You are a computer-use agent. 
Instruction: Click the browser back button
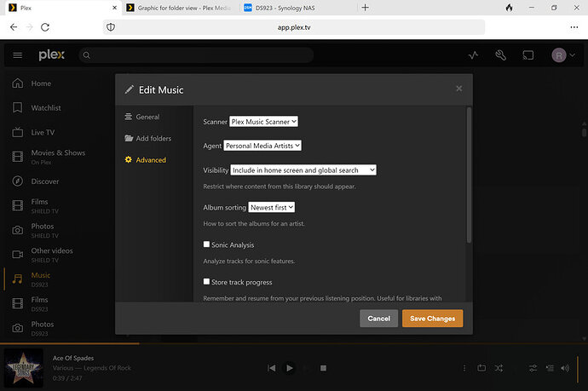tap(14, 27)
